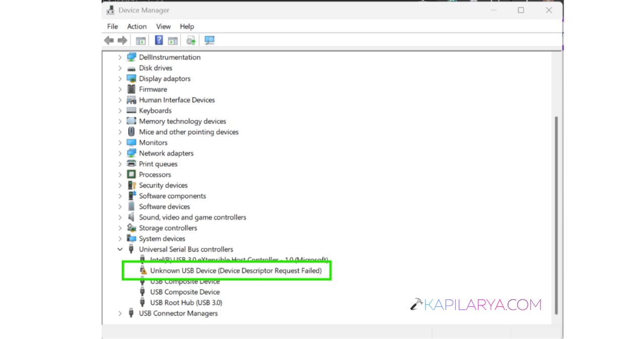Click the Forward arrow toolbar icon

tap(122, 40)
